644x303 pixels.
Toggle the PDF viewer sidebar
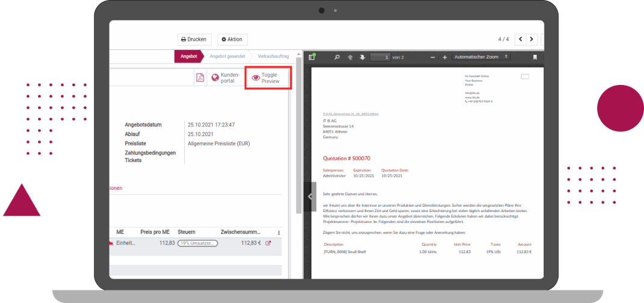pos(312,57)
